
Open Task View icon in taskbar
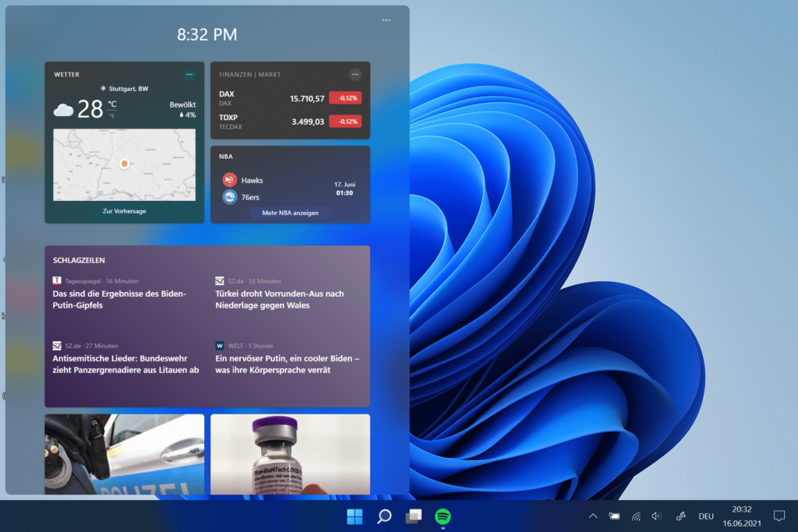[x=413, y=516]
